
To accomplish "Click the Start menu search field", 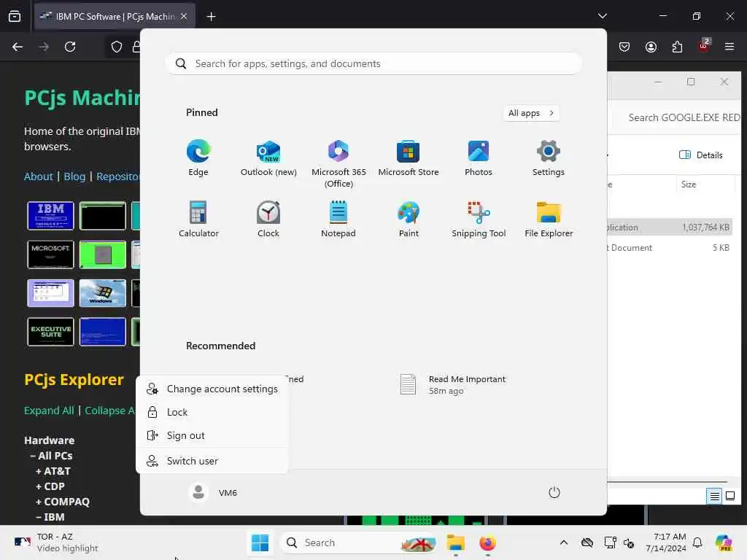I will click(373, 63).
